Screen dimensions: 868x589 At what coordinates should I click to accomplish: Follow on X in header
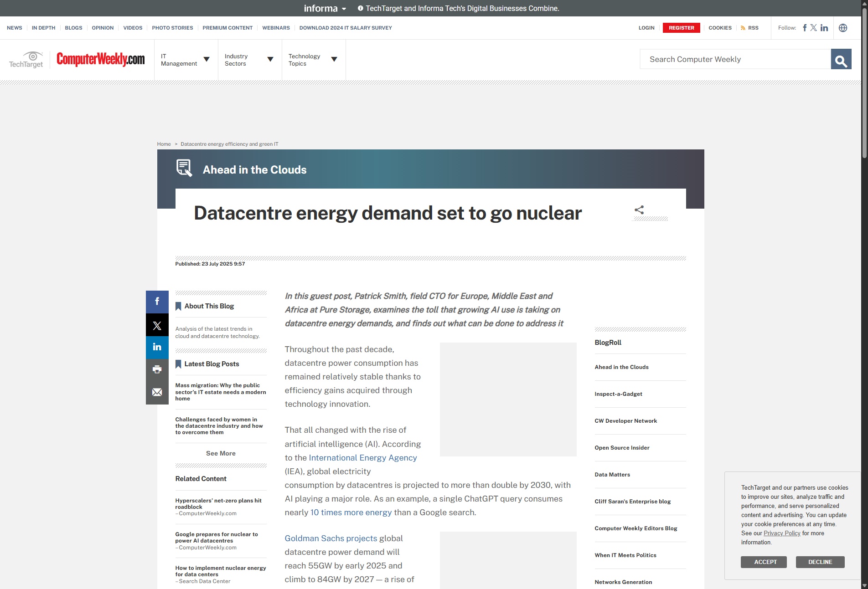tap(814, 28)
